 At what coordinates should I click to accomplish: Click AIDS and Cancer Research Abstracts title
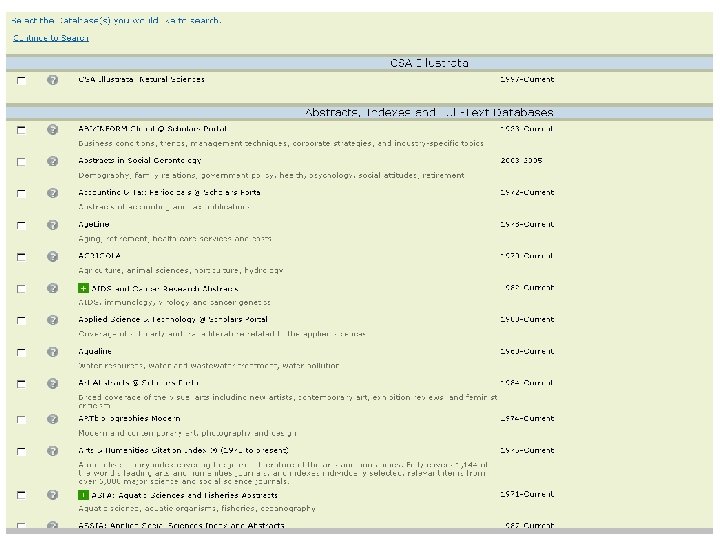tap(165, 289)
